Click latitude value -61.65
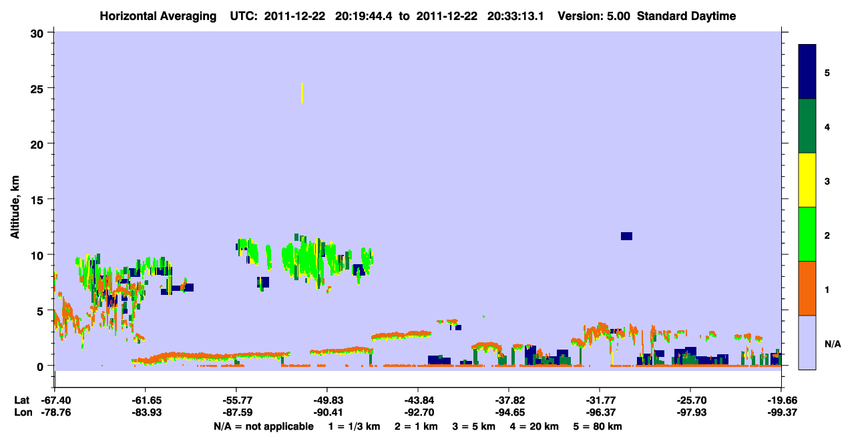The width and height of the screenshot is (868, 445). pos(146,400)
